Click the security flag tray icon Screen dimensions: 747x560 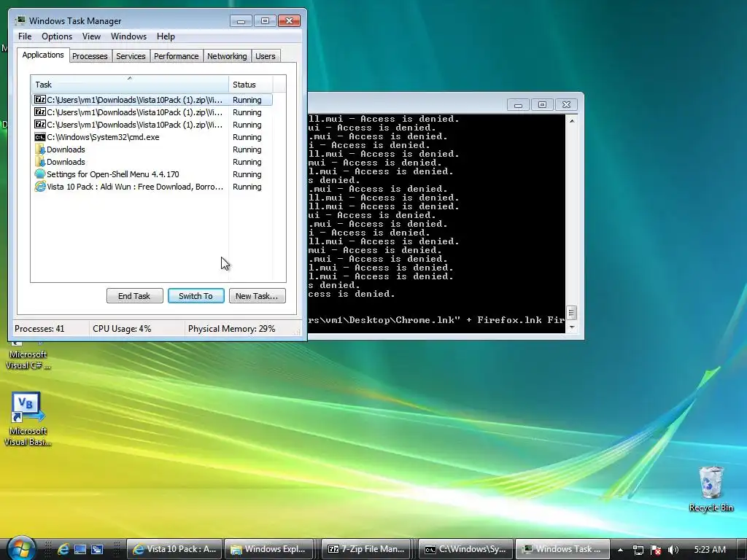tap(656, 550)
